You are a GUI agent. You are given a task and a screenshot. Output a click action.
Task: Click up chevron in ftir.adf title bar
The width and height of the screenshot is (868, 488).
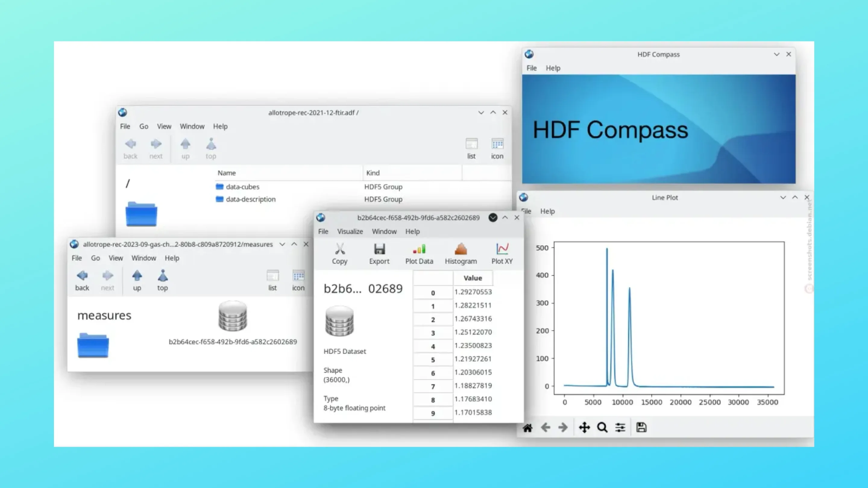coord(493,112)
